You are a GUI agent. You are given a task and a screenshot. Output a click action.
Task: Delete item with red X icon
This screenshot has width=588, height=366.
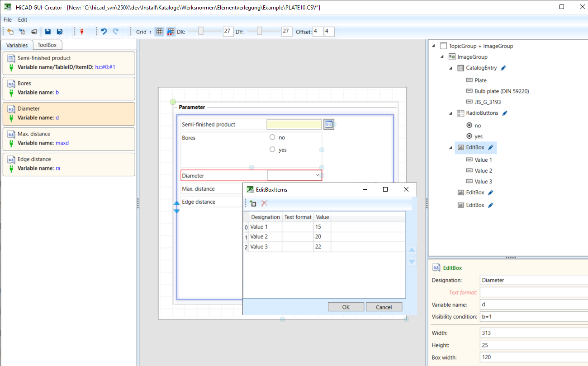click(265, 204)
